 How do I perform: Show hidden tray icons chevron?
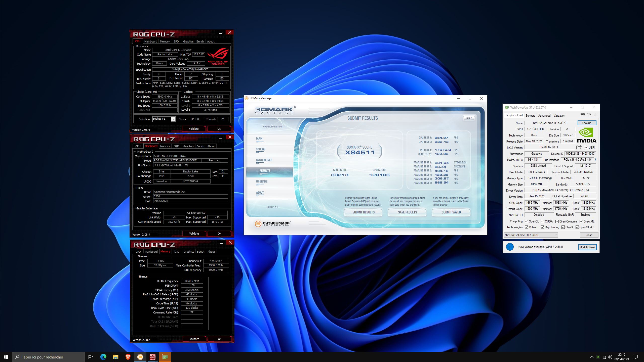click(x=592, y=357)
